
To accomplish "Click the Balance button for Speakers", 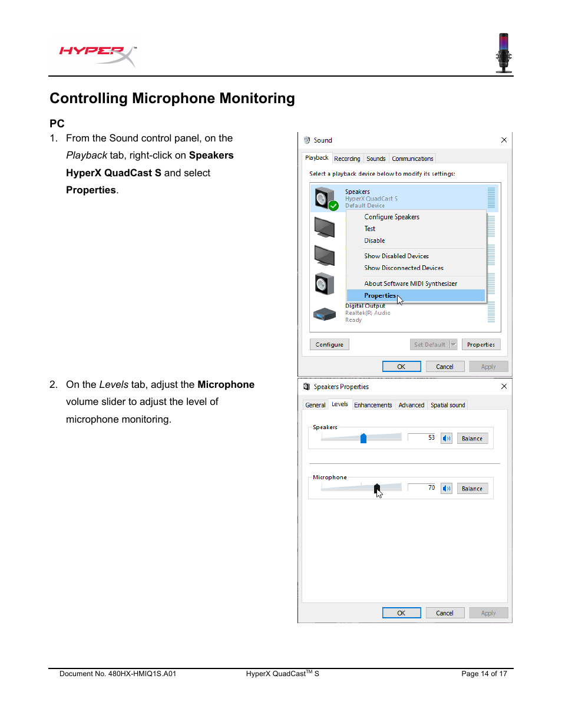I will click(x=472, y=438).
